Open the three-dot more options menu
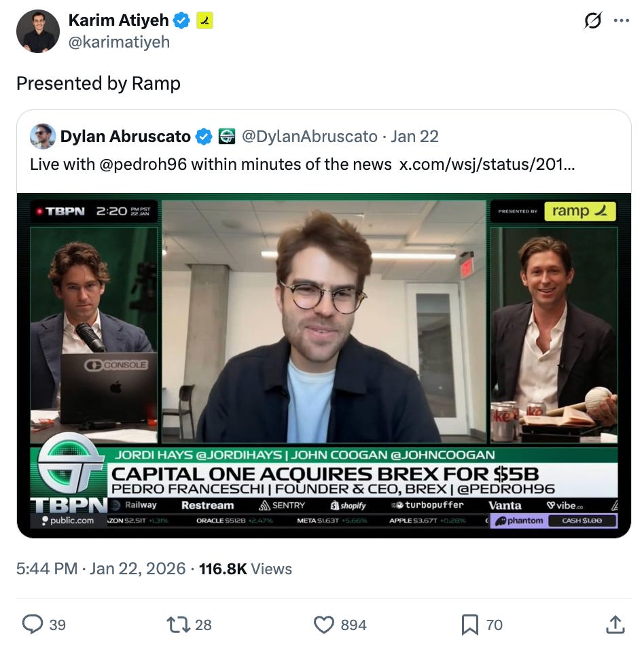 (622, 20)
